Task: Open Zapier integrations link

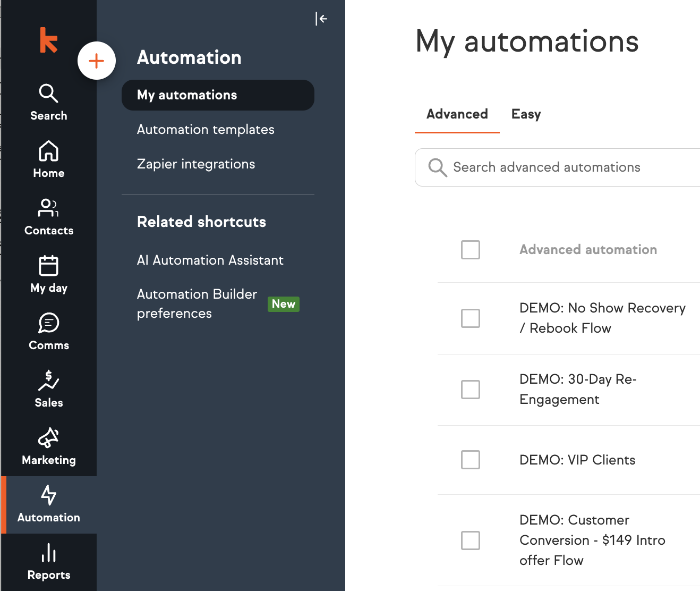Action: pyautogui.click(x=196, y=164)
